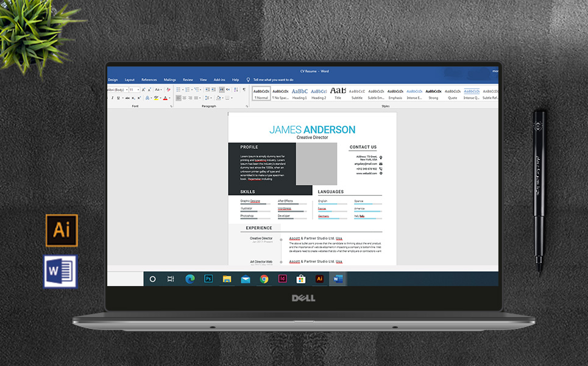Open the Mailings ribbon tab
Screen dimensions: 588x366
[x=170, y=79]
